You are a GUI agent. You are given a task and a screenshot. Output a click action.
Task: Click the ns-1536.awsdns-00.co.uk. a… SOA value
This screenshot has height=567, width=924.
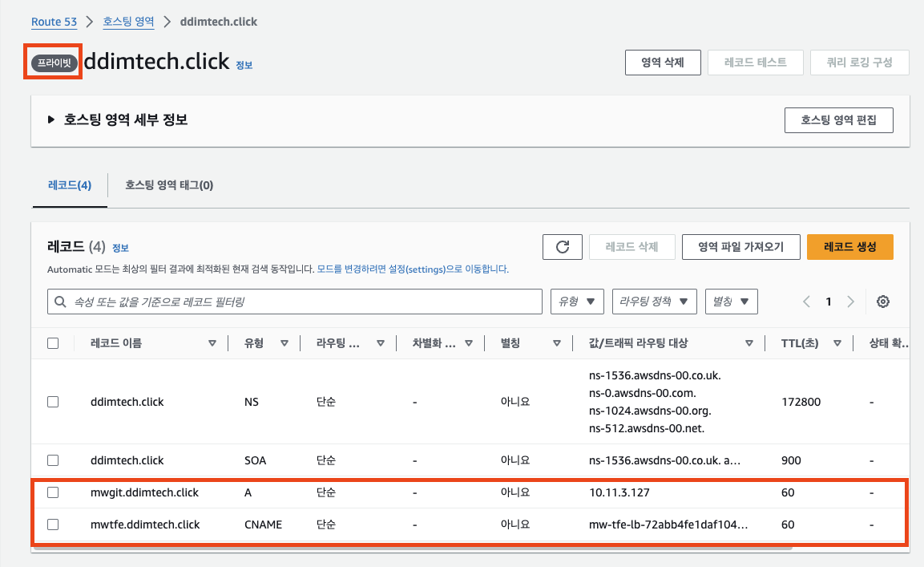point(664,460)
